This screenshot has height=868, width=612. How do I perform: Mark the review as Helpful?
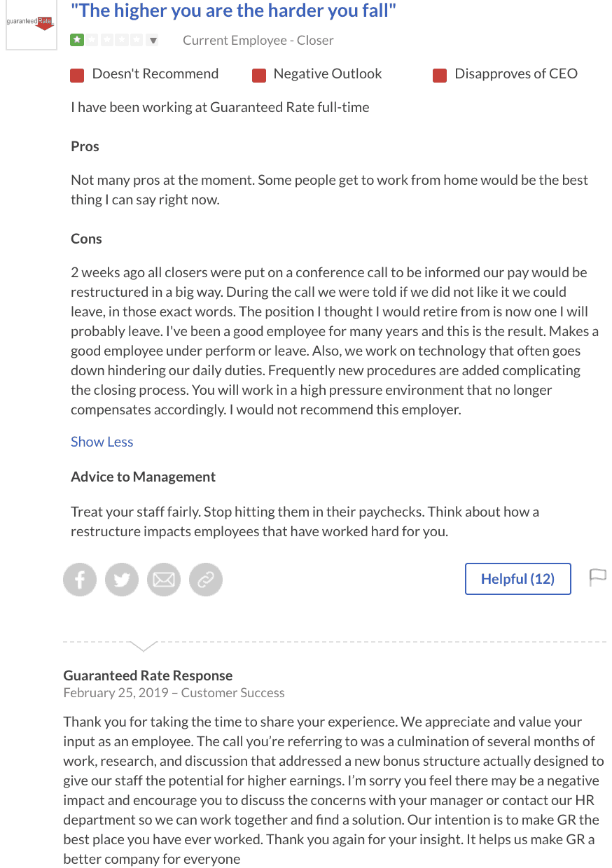coord(517,579)
